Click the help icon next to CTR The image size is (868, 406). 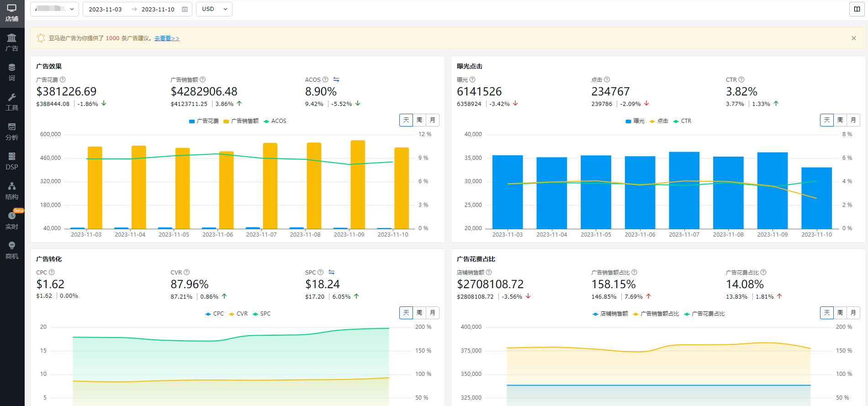[741, 79]
